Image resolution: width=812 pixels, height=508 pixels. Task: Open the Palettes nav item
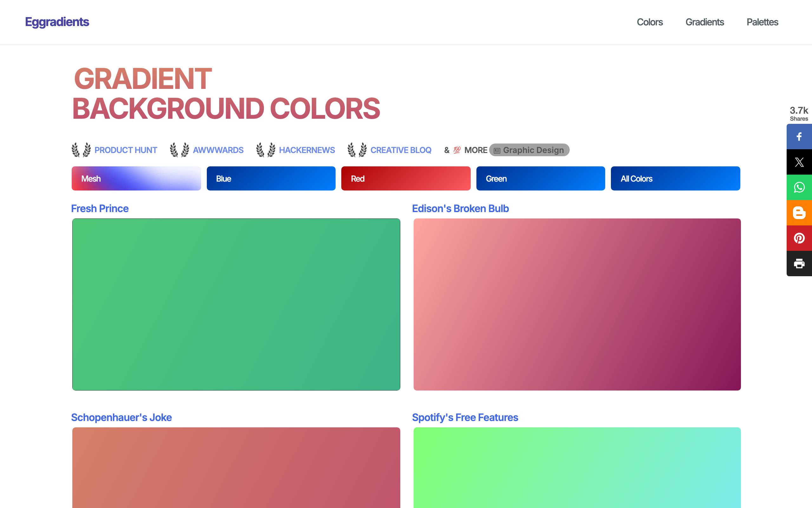pyautogui.click(x=762, y=22)
